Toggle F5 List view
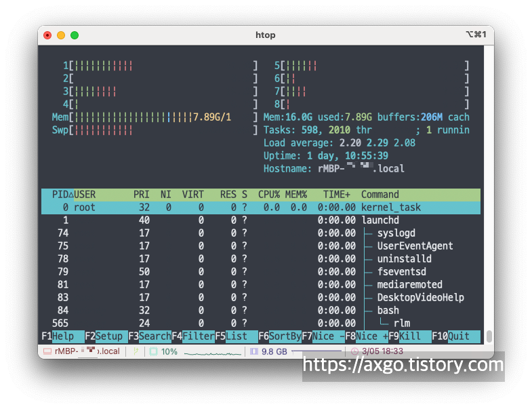This screenshot has width=532, height=409. click(237, 336)
